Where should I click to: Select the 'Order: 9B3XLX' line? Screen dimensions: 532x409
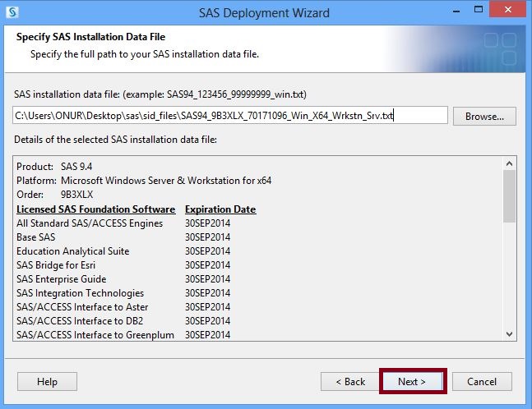54,195
